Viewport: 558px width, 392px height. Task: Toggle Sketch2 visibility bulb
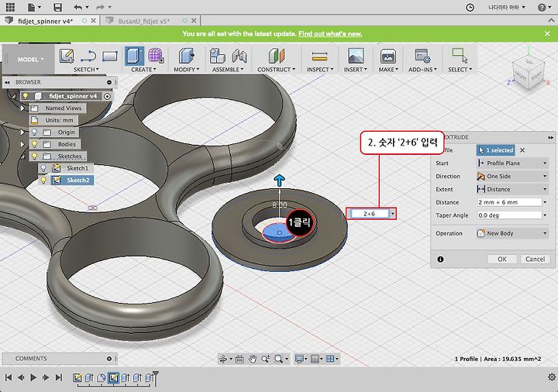pos(43,180)
